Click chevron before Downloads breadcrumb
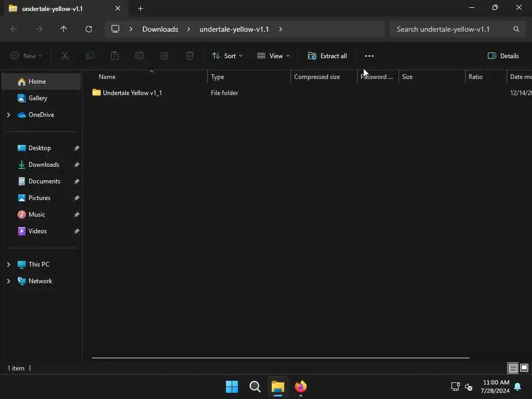The height and width of the screenshot is (399, 532). [130, 29]
